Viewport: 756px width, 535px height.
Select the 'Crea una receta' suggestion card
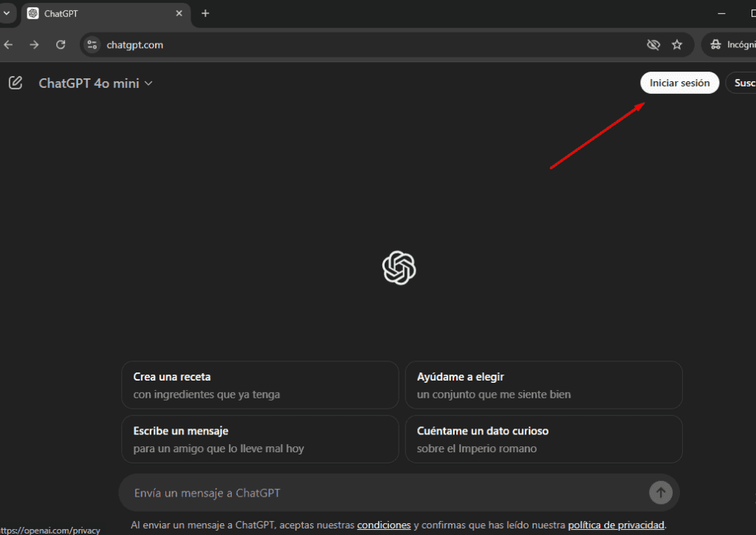(260, 385)
